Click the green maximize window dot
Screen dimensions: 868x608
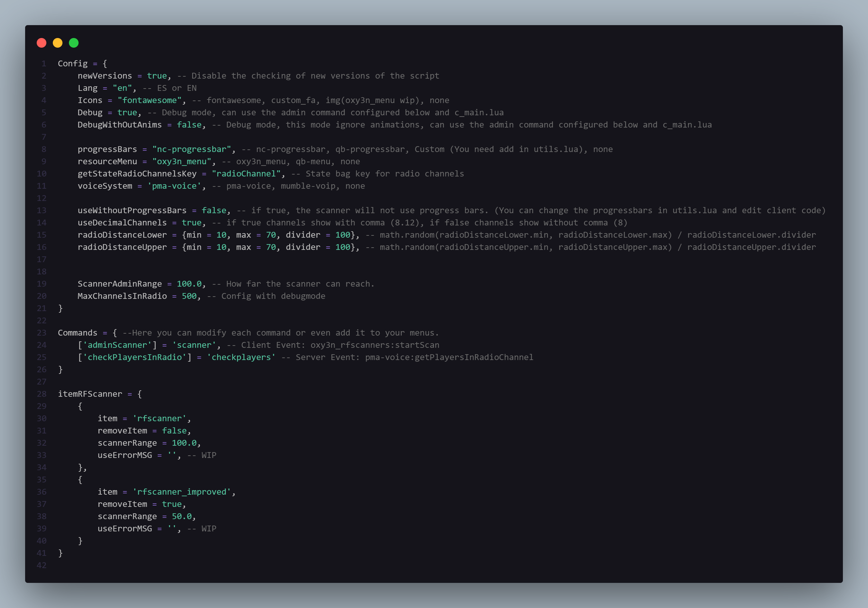pyautogui.click(x=74, y=43)
